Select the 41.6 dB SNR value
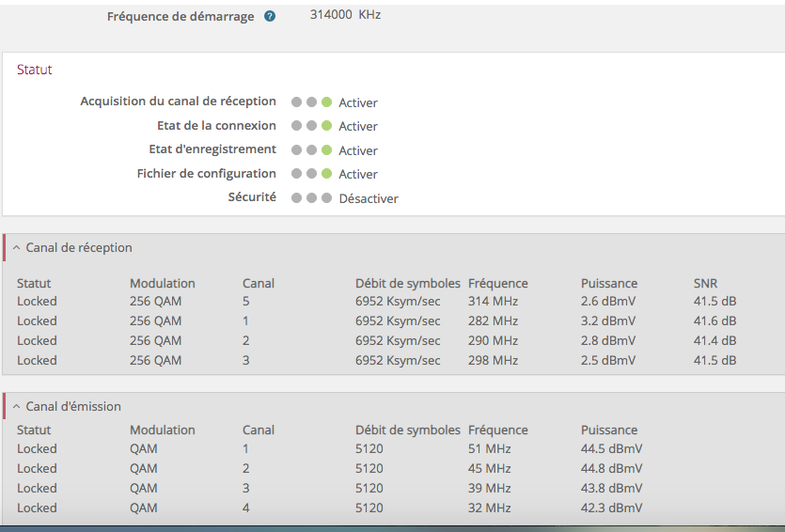 click(714, 321)
